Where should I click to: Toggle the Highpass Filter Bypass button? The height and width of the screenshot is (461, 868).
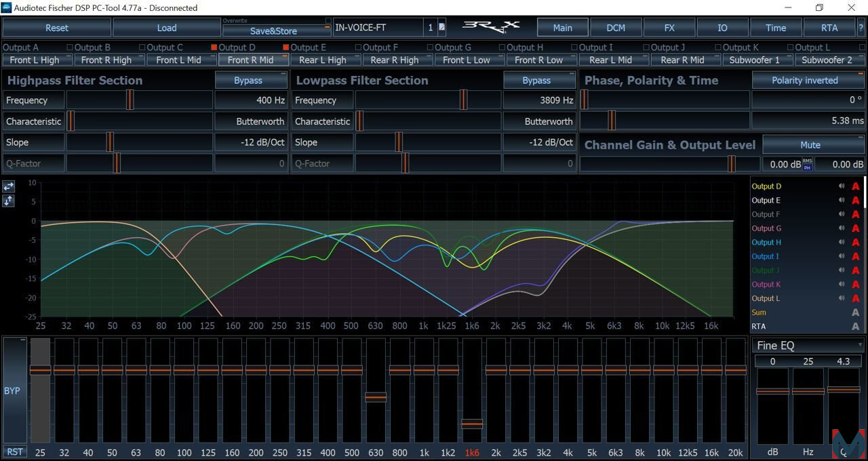coord(252,80)
